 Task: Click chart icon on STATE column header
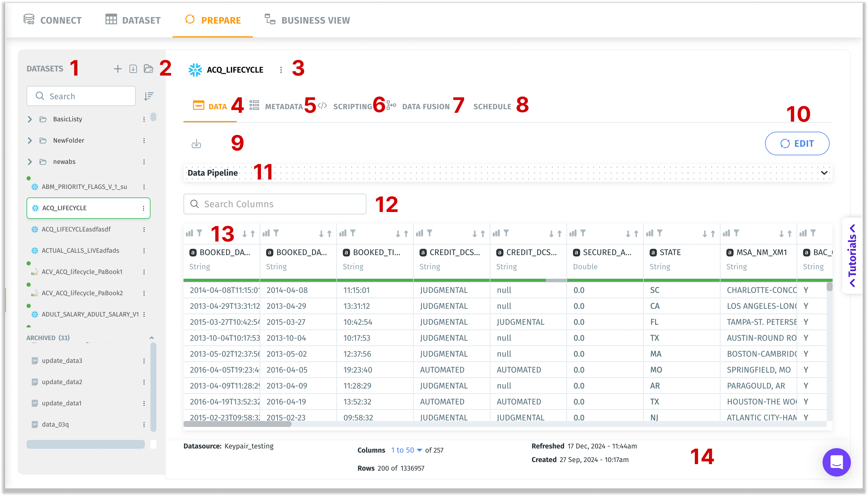pos(649,233)
